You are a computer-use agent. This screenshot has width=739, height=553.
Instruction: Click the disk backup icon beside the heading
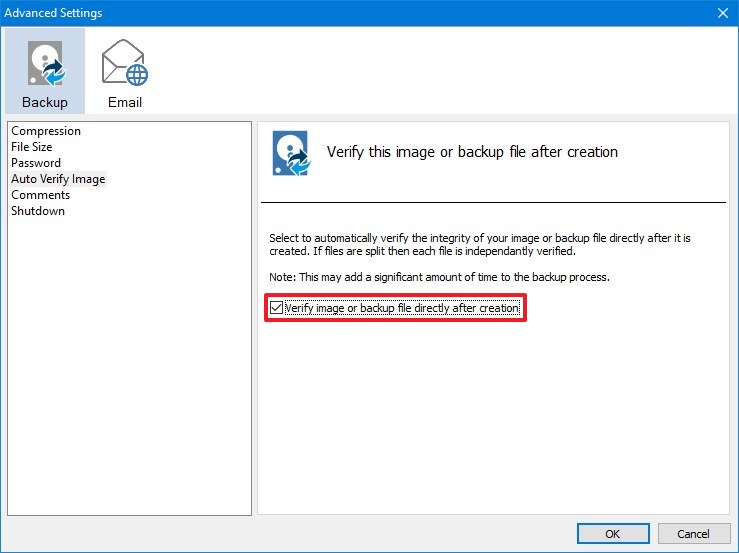[291, 153]
